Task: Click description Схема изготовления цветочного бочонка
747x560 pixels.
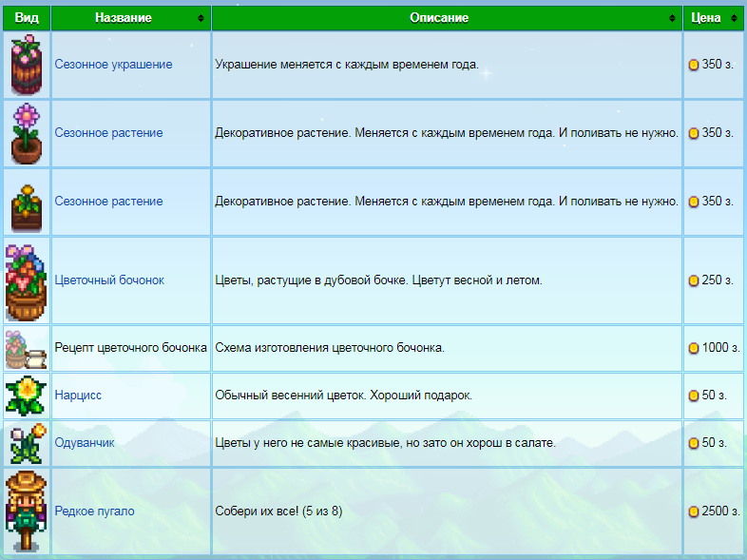Action: [x=330, y=348]
